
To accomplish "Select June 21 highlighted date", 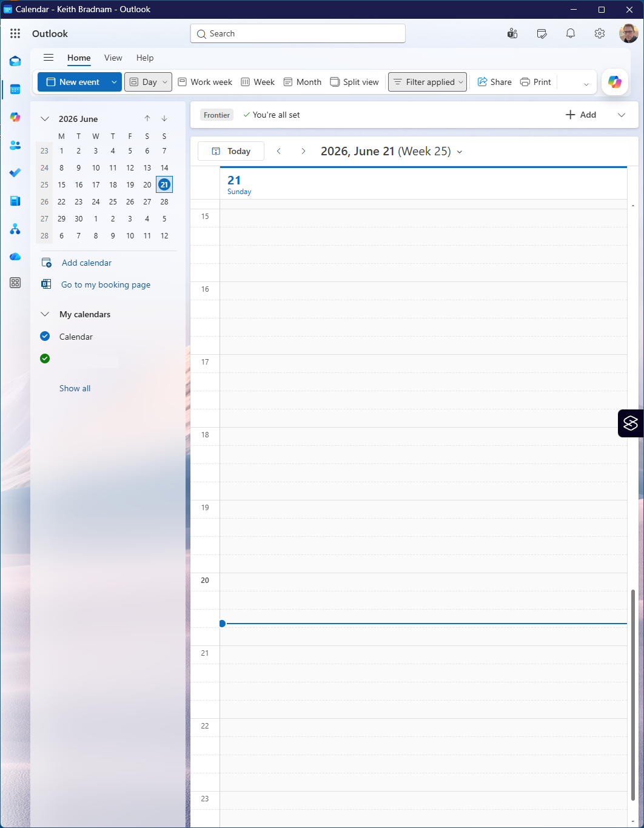I will coord(164,184).
